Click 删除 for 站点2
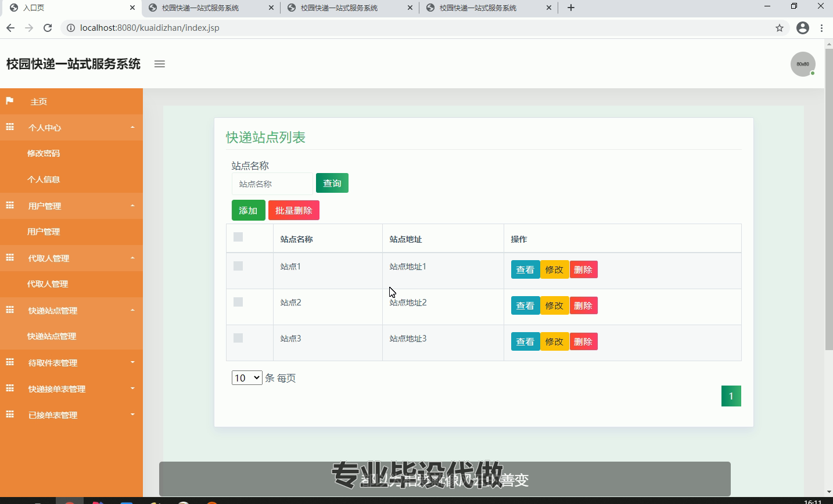The width and height of the screenshot is (833, 504). [583, 305]
